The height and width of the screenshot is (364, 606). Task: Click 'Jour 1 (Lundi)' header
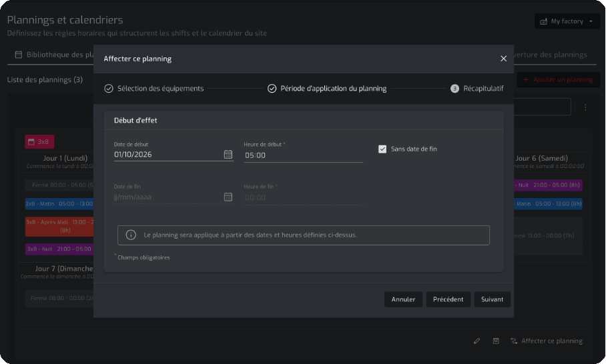point(65,158)
